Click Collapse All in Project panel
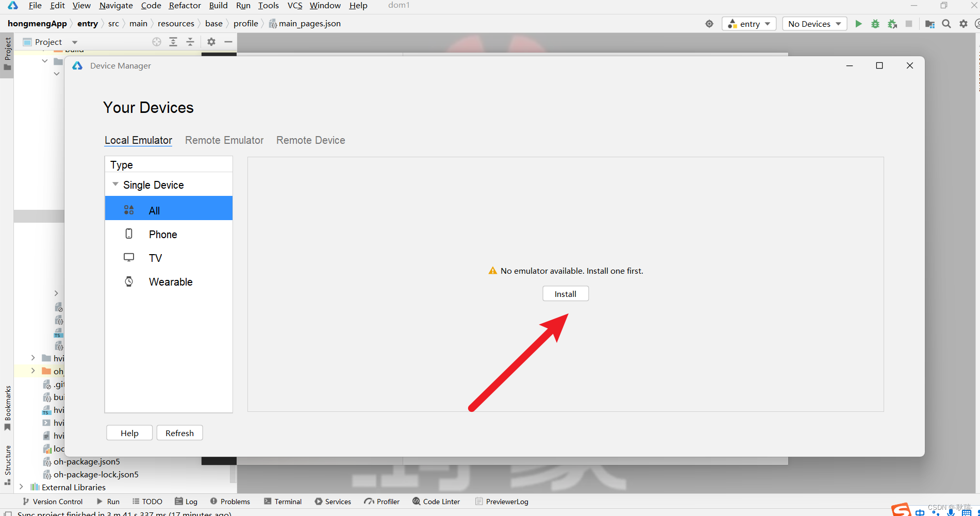Image resolution: width=980 pixels, height=516 pixels. click(x=190, y=42)
